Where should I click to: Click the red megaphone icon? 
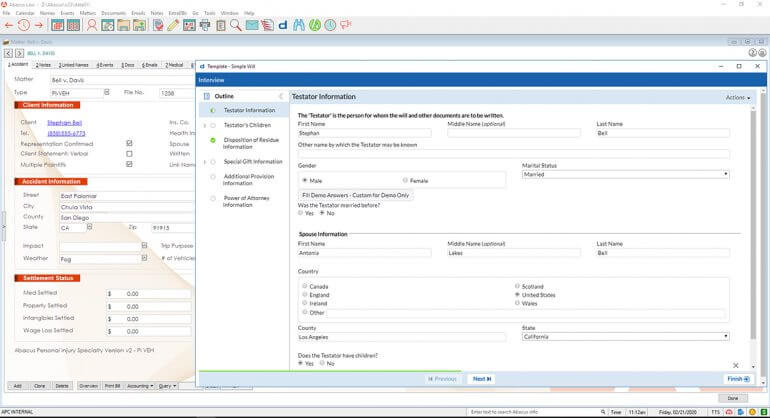(x=346, y=24)
